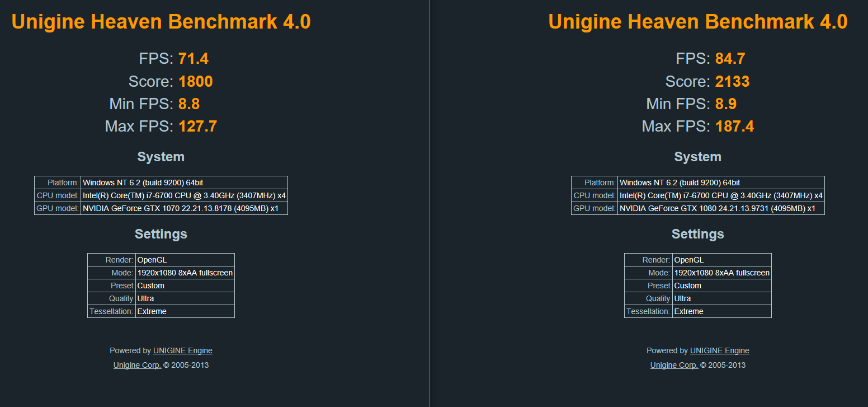Image resolution: width=868 pixels, height=407 pixels.
Task: Select FPS value 71.4 in left report
Action: pos(194,59)
